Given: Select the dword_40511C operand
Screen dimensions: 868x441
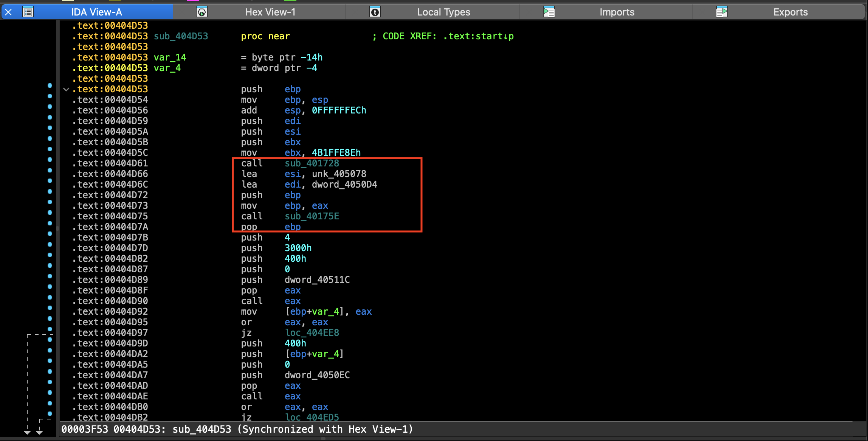Looking at the screenshot, I should tap(317, 280).
